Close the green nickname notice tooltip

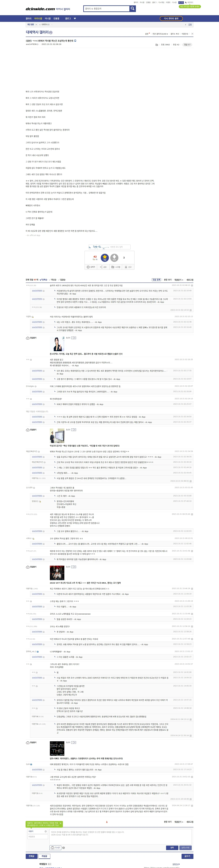point(61,823)
